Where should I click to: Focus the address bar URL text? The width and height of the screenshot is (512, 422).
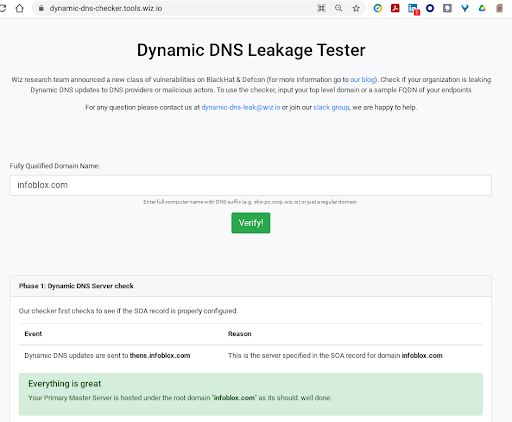106,8
